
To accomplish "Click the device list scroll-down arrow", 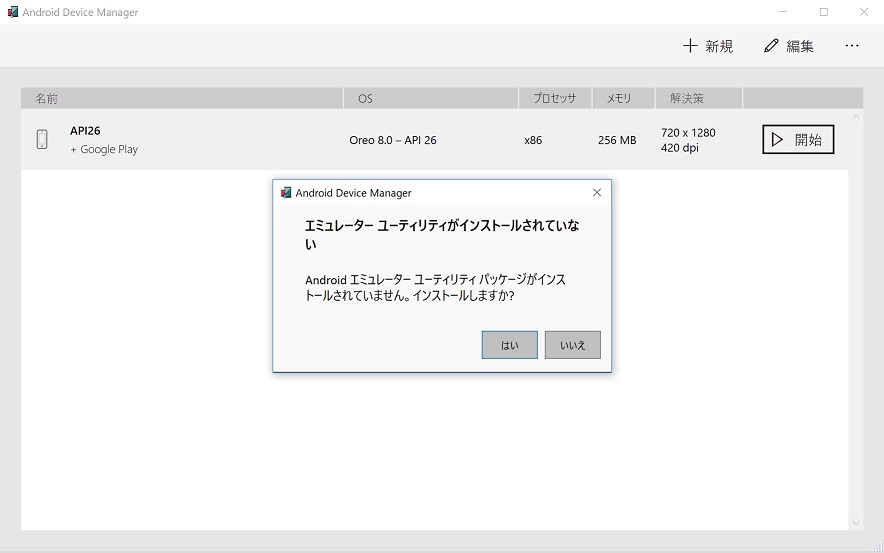I will [856, 523].
